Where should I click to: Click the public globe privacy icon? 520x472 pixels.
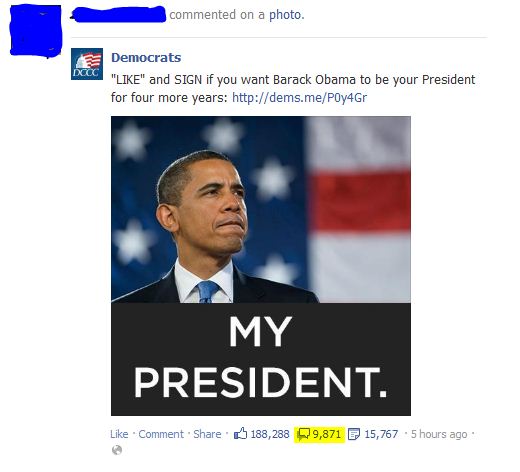click(x=117, y=450)
